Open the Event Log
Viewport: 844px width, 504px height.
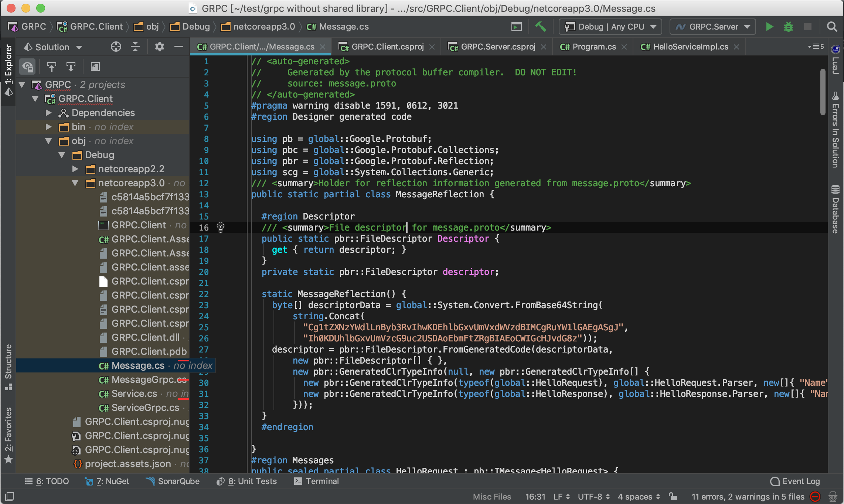(x=795, y=481)
